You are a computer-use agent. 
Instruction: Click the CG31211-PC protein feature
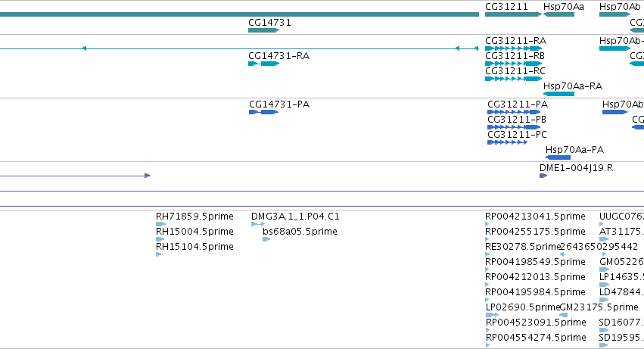[507, 142]
